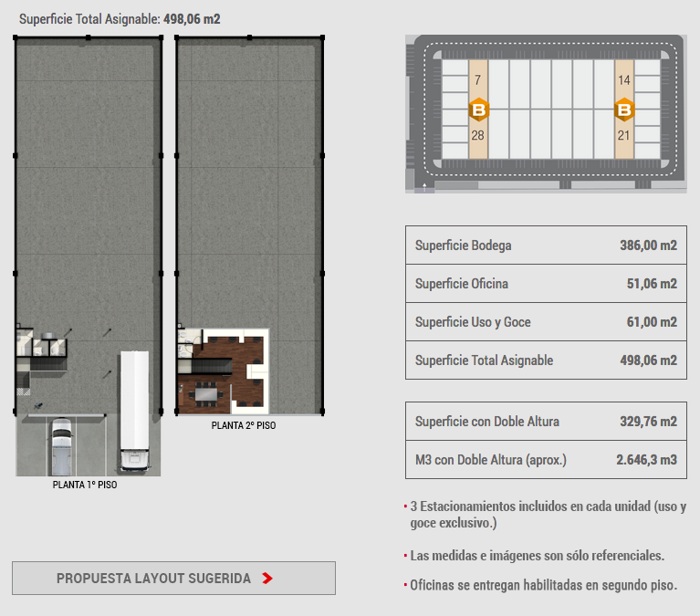
Task: Click the M3 con Doble Altura row
Action: tap(546, 460)
